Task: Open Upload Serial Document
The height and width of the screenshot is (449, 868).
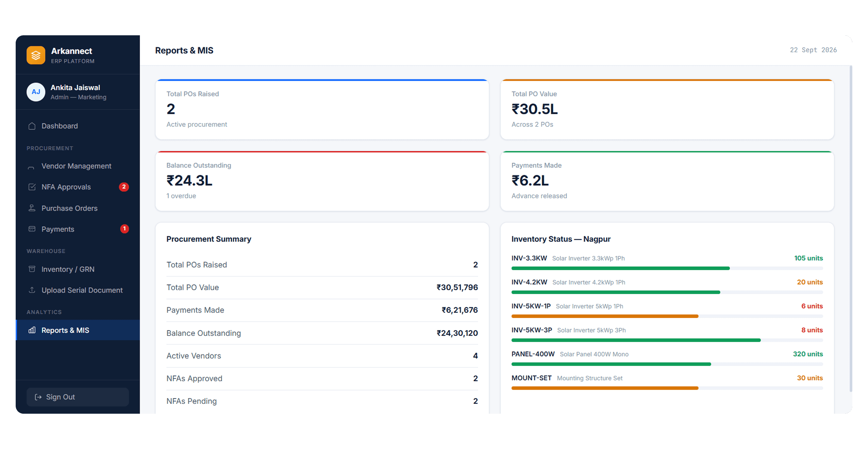Action: click(78, 290)
